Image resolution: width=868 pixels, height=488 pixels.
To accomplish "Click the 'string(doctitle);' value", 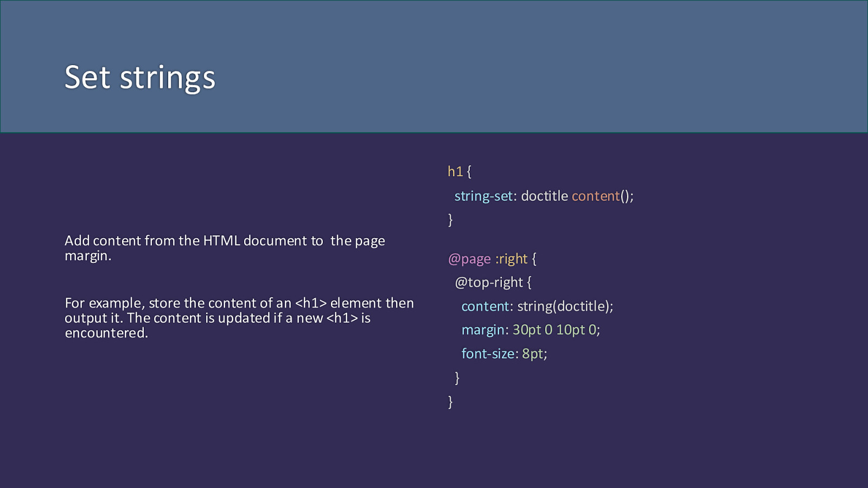I will [565, 306].
